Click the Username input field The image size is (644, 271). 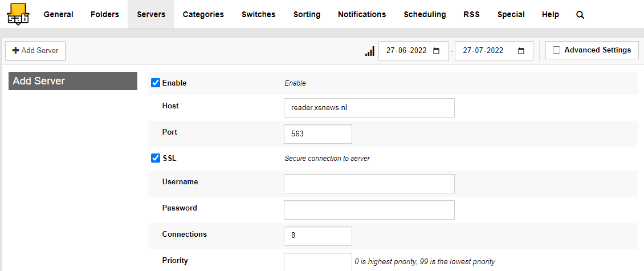tap(369, 183)
